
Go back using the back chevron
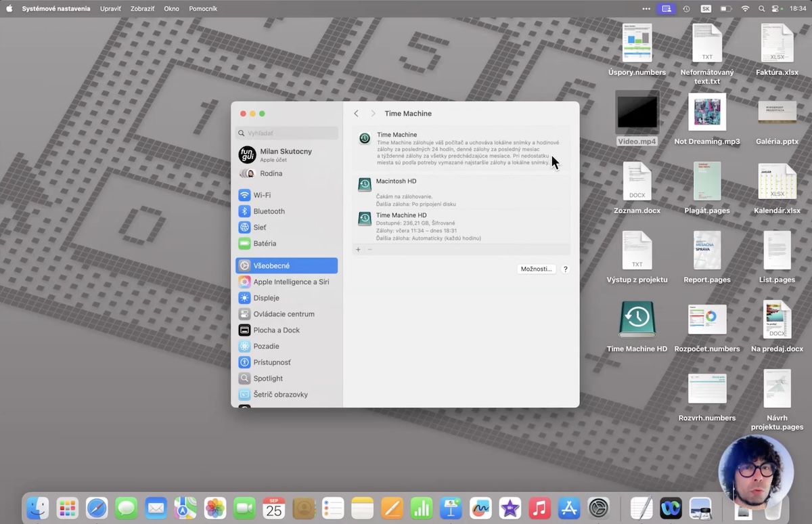357,114
